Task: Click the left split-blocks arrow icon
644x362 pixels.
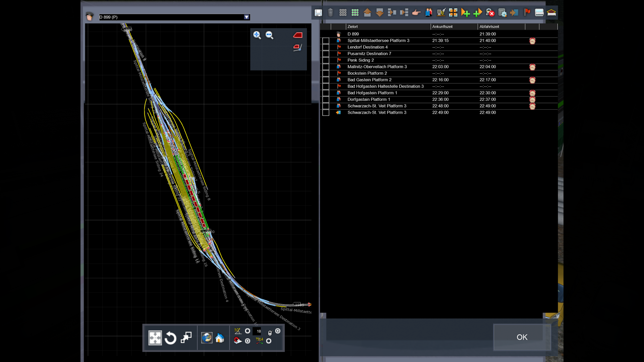Action: tap(392, 13)
